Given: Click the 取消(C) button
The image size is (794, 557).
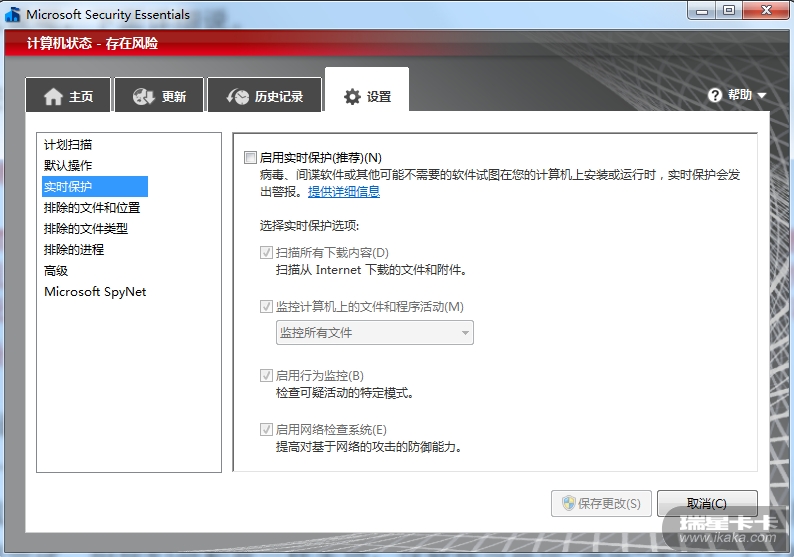Looking at the screenshot, I should tap(707, 503).
